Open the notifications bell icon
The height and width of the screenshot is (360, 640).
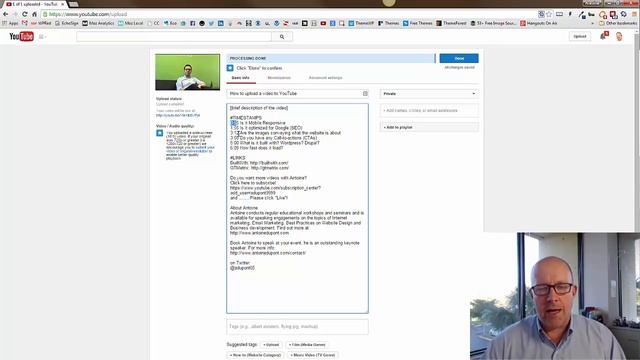pyautogui.click(x=603, y=36)
